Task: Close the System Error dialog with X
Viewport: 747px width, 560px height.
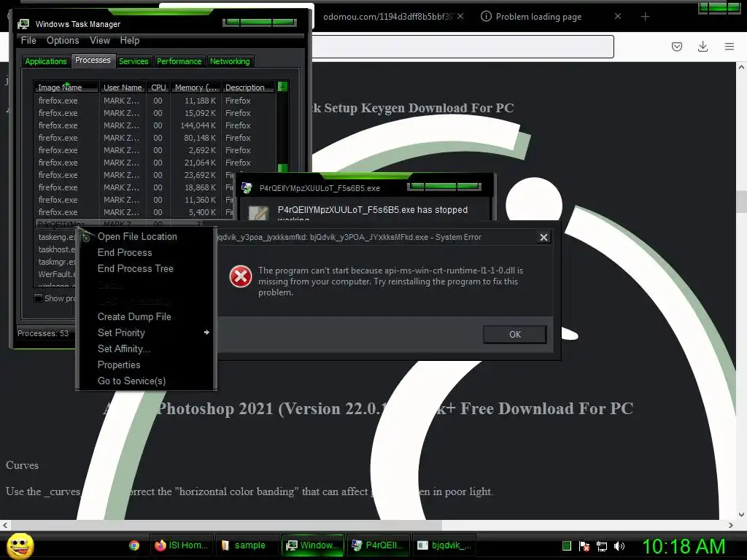Action: point(543,237)
